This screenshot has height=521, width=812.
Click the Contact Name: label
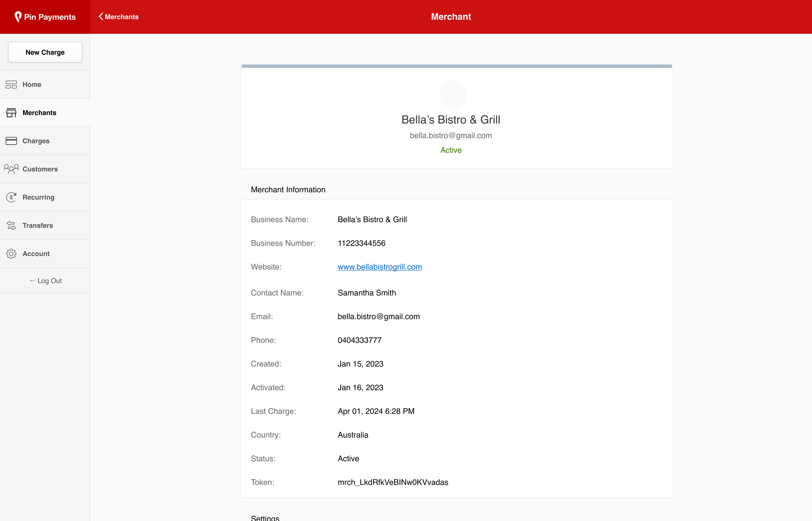click(x=277, y=293)
